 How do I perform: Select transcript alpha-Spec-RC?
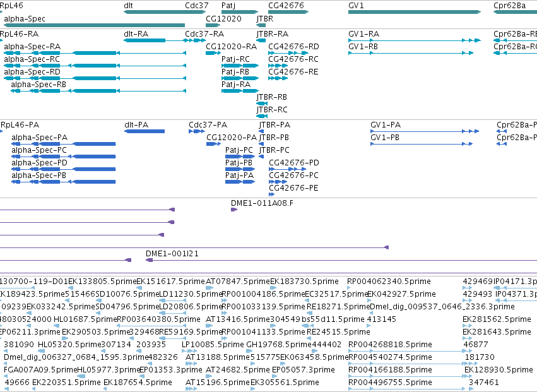tap(95, 66)
